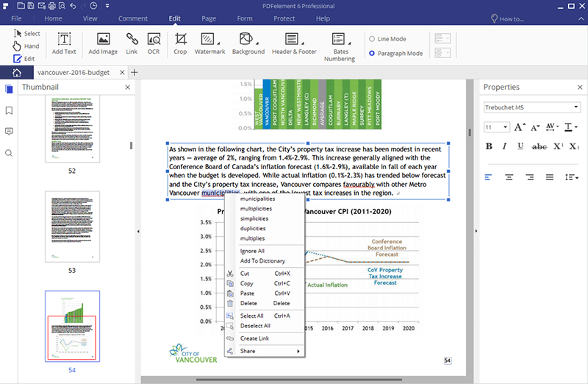This screenshot has height=384, width=588.
Task: Open the Watermark tool
Action: pyautogui.click(x=209, y=44)
